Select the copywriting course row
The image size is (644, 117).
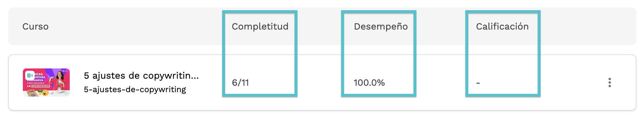(322, 82)
